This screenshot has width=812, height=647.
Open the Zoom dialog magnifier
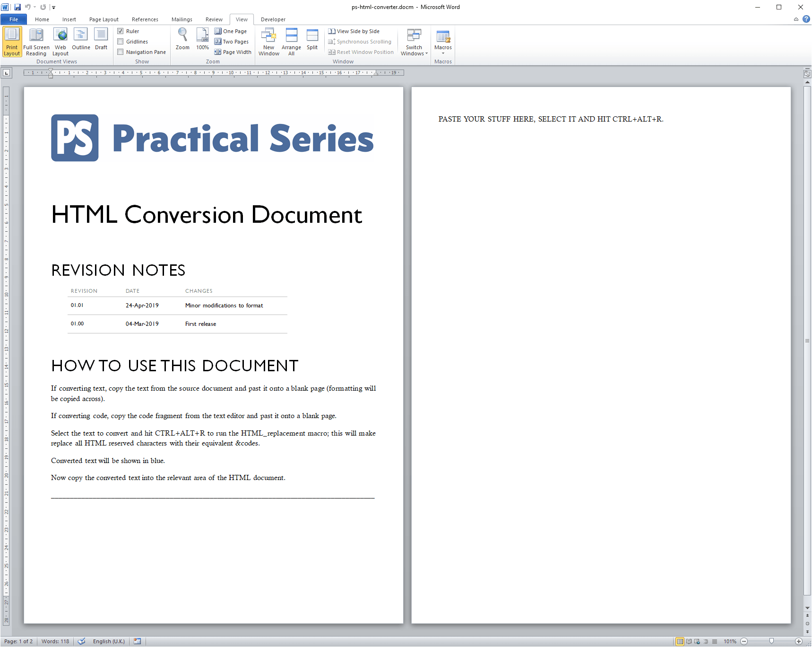point(182,39)
